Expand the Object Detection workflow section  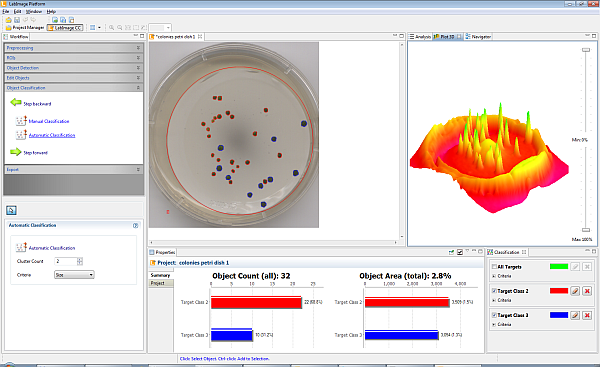point(74,68)
